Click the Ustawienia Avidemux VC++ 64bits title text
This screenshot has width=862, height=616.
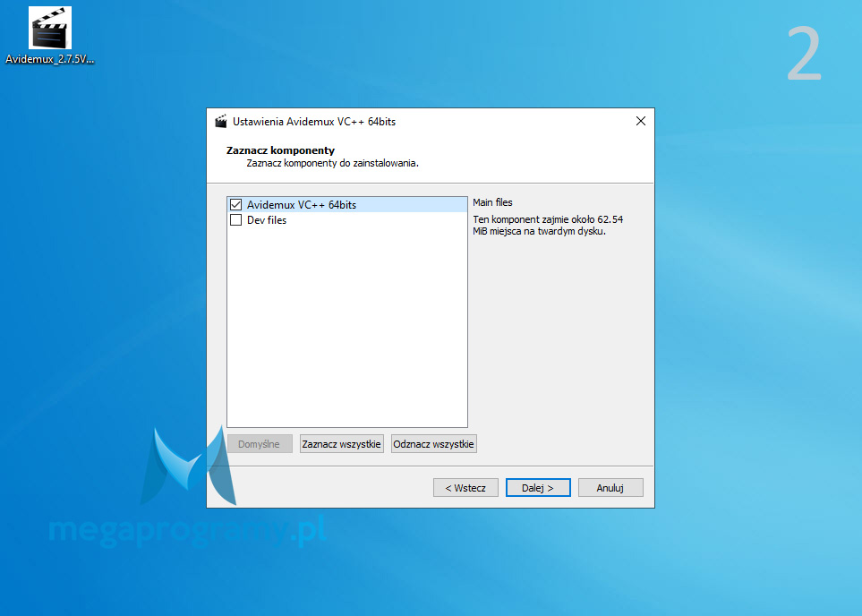(x=314, y=122)
